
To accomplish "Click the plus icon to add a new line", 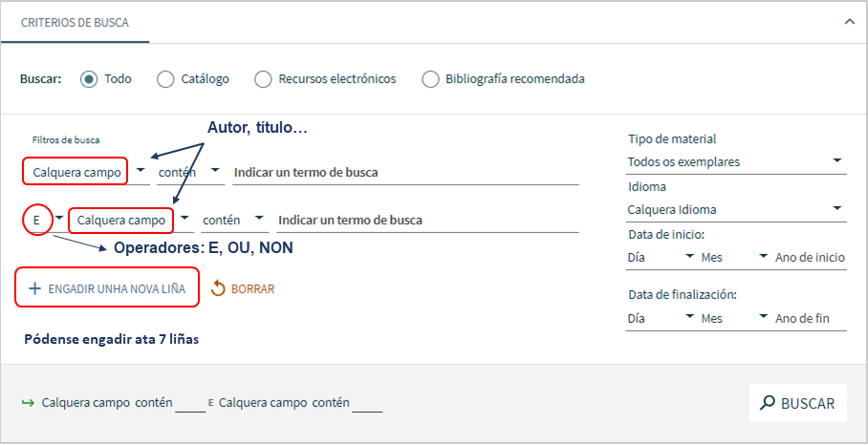I will pos(34,288).
